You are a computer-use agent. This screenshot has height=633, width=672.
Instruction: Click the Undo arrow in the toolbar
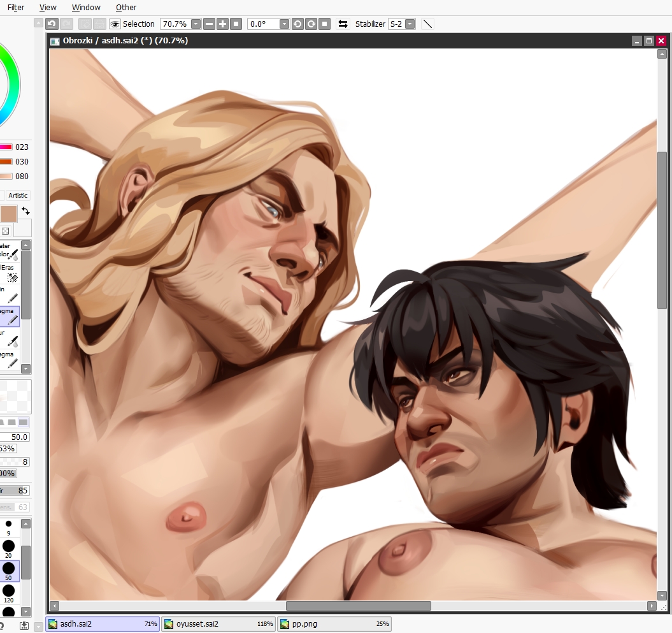(x=52, y=24)
